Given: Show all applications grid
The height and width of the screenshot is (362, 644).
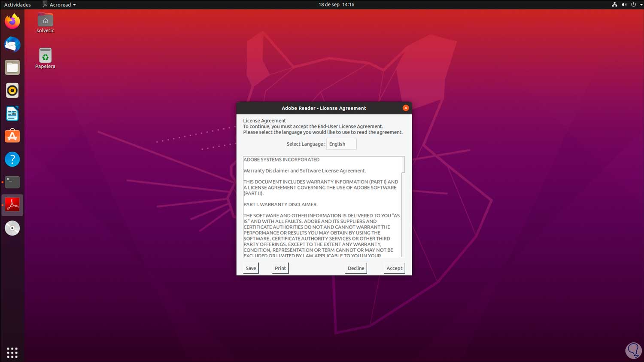Looking at the screenshot, I should pyautogui.click(x=12, y=353).
